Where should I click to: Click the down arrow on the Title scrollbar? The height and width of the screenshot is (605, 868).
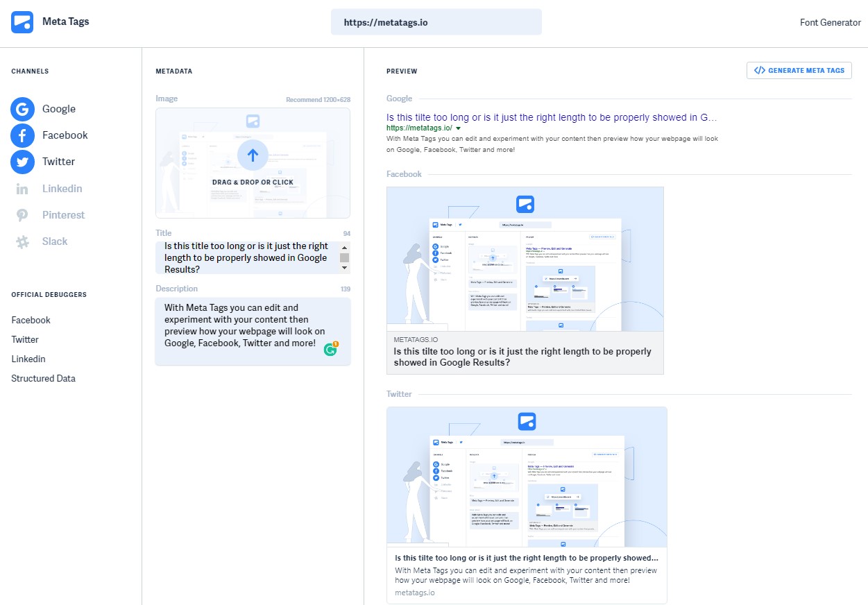click(x=344, y=266)
